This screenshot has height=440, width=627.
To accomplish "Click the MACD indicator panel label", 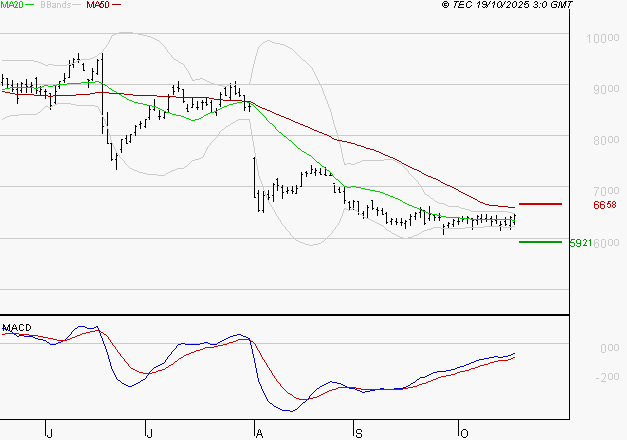I will coord(18,327).
